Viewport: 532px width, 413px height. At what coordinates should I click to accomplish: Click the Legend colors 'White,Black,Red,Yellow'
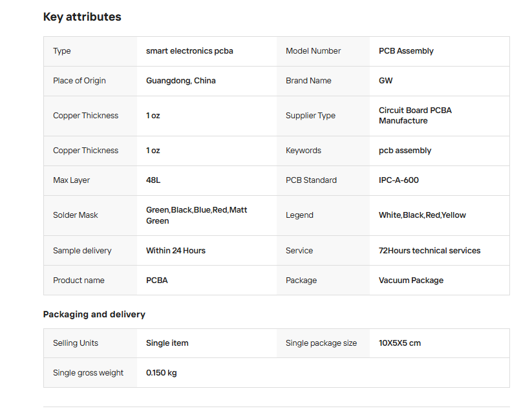tap(422, 215)
